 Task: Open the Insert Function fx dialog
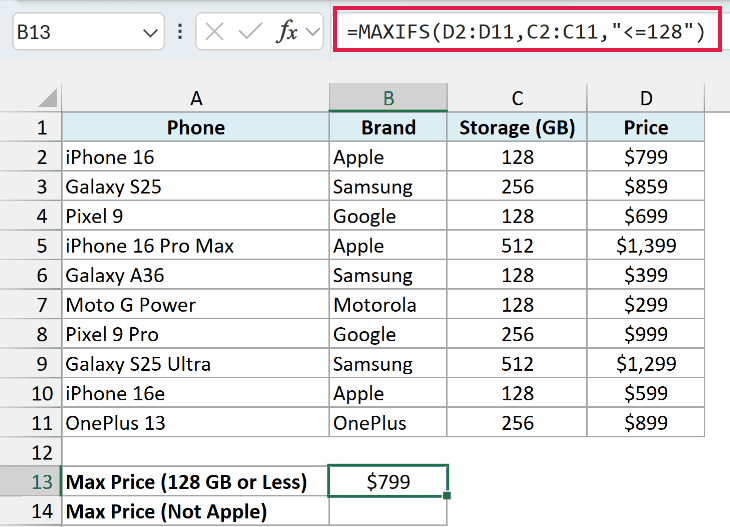pyautogui.click(x=286, y=32)
